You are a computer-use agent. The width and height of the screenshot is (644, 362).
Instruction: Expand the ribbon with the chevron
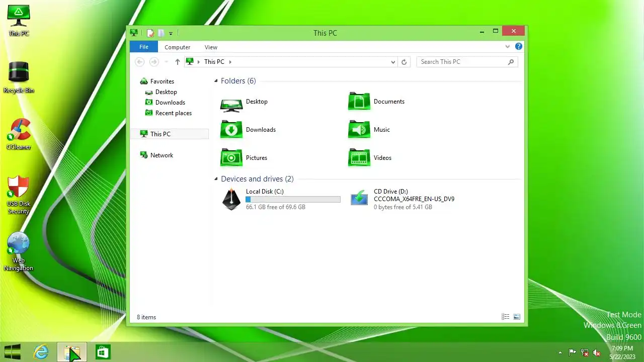pos(507,47)
